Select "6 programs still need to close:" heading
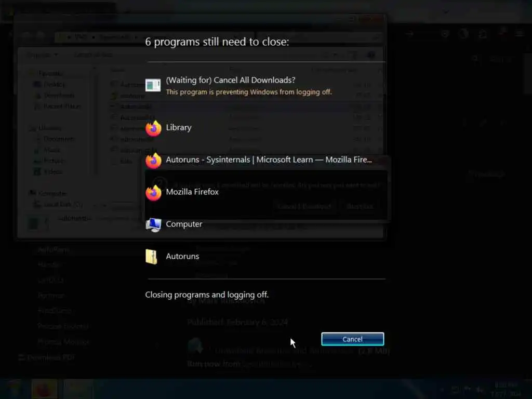 (x=217, y=42)
